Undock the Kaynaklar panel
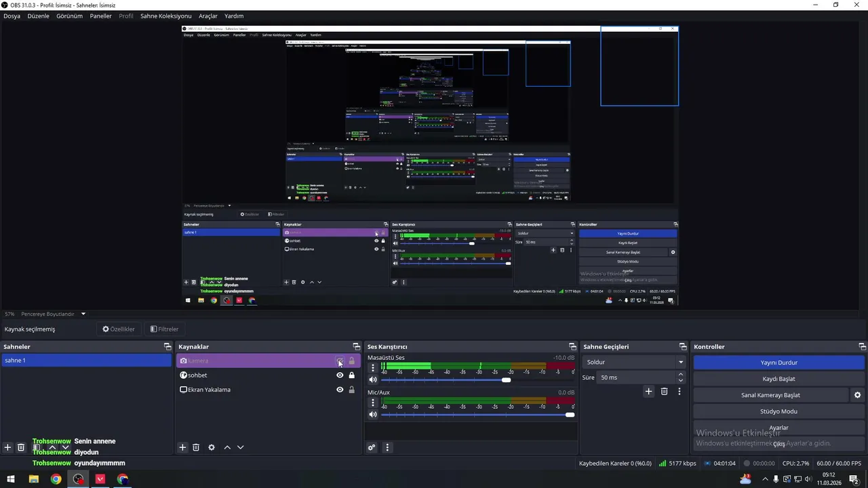 click(x=357, y=346)
